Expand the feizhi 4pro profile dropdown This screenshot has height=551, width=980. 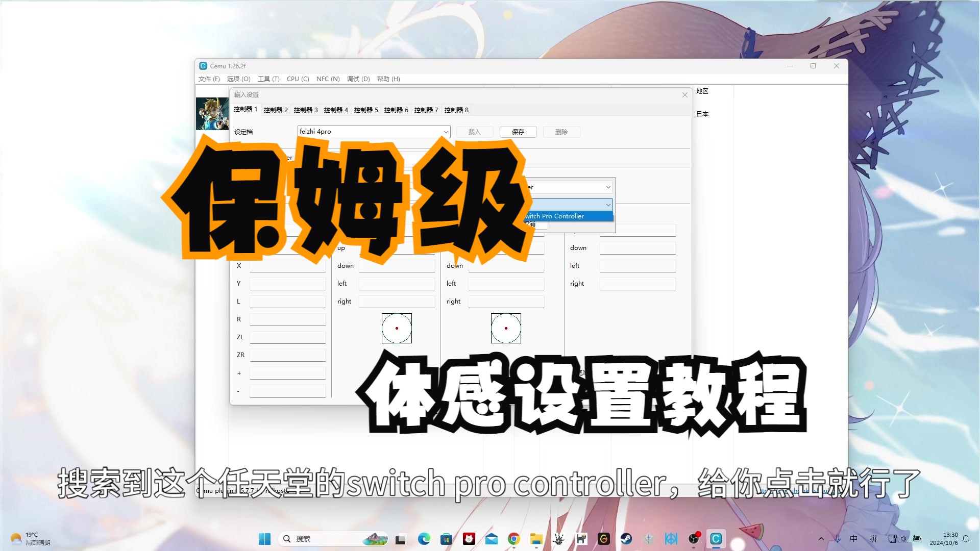[446, 132]
